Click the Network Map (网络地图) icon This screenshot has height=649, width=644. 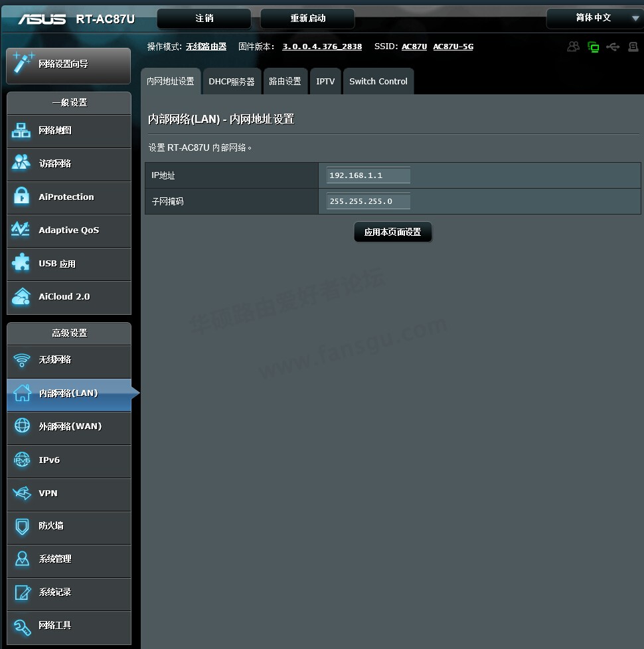click(x=21, y=130)
